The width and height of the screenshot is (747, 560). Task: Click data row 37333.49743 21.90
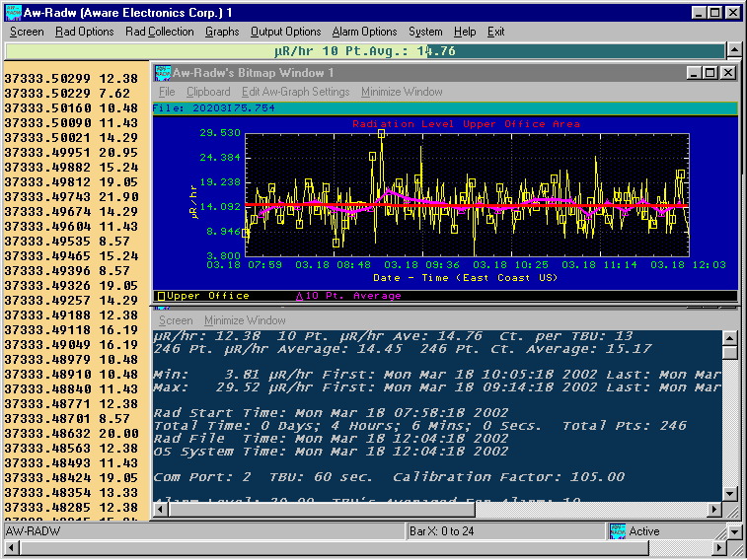71,196
